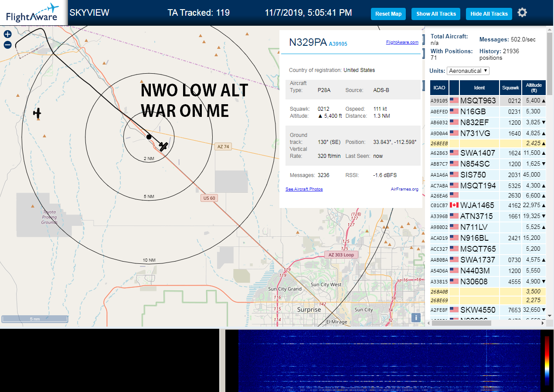
Task: Select the SWA1407 aircraft row
Action: point(488,153)
